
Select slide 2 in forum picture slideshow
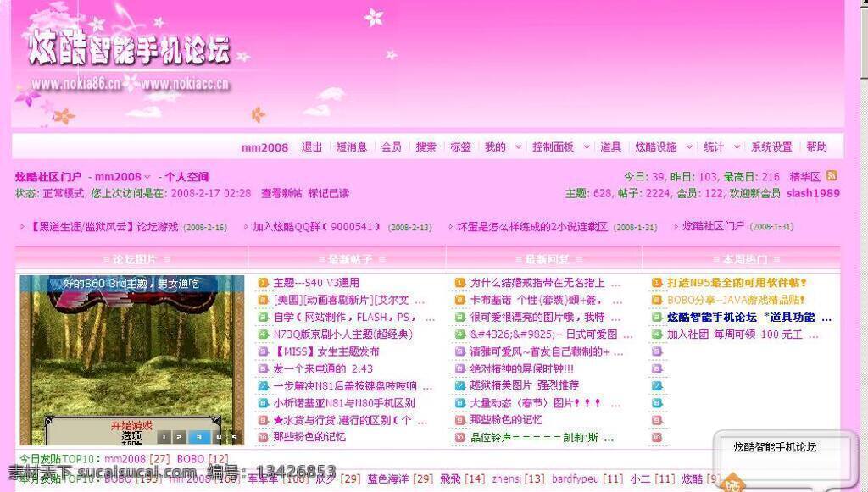click(180, 437)
